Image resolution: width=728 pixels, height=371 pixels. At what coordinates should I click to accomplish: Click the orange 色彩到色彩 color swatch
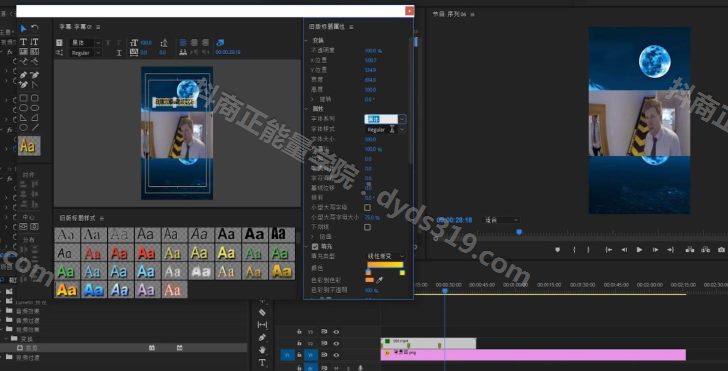pyautogui.click(x=370, y=280)
